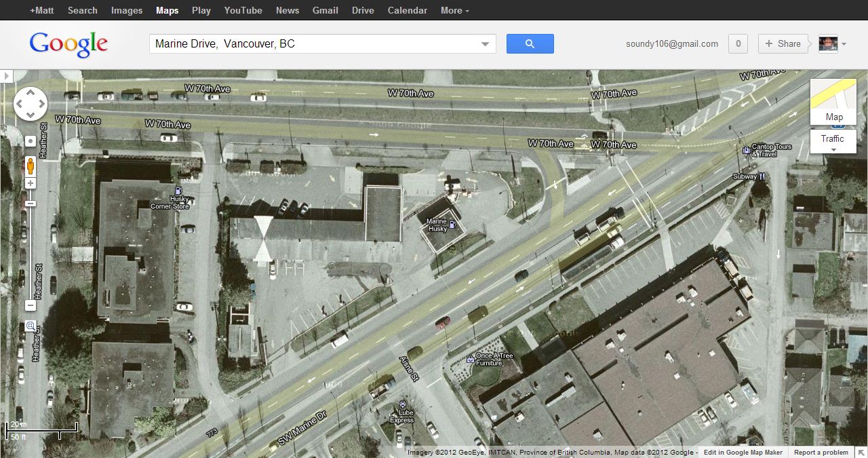Open the profile photo thumbnail
The width and height of the screenshot is (868, 458).
coord(828,44)
